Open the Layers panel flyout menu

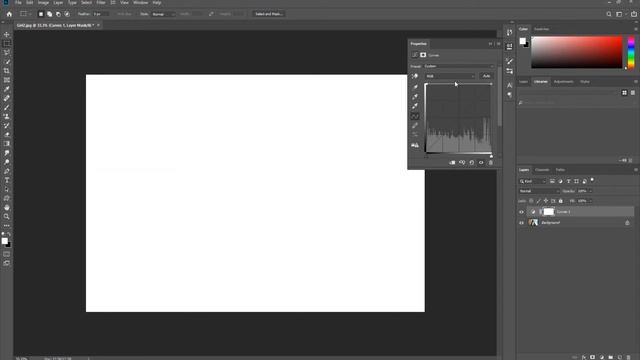[636, 170]
